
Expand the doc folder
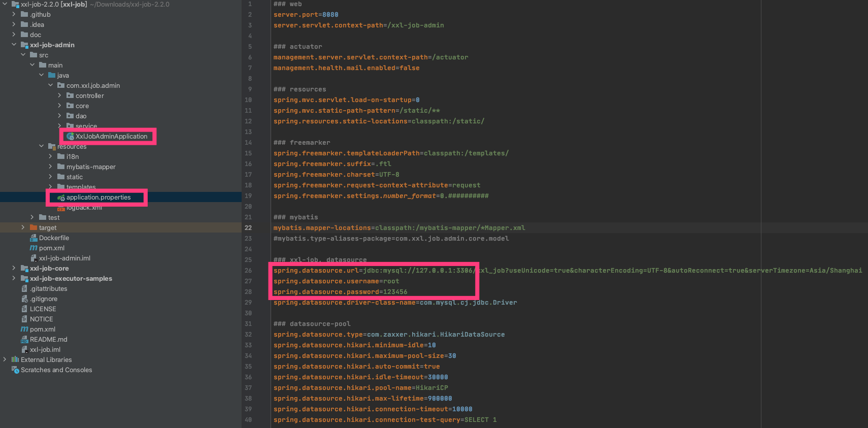click(x=14, y=35)
